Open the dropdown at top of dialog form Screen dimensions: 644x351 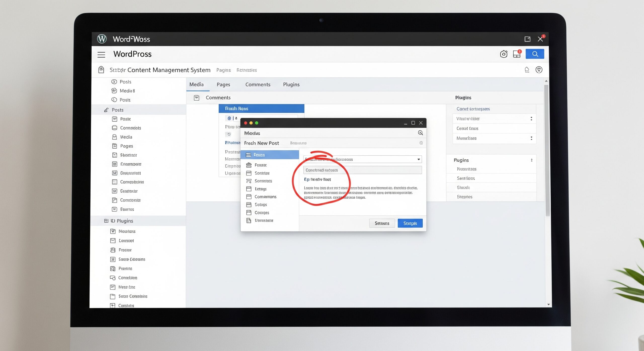tap(363, 159)
